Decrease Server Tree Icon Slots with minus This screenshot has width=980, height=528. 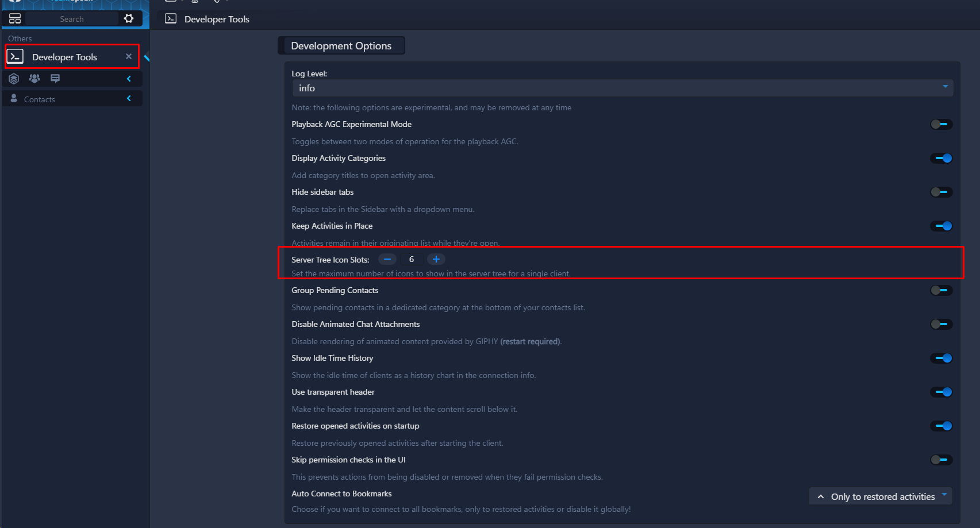(387, 259)
